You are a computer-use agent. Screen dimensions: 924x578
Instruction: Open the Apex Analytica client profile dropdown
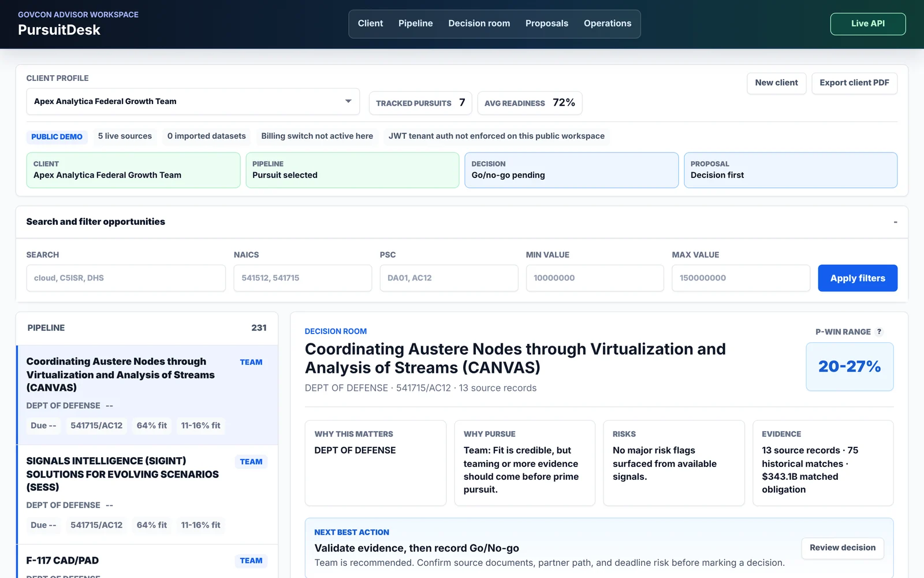(193, 102)
